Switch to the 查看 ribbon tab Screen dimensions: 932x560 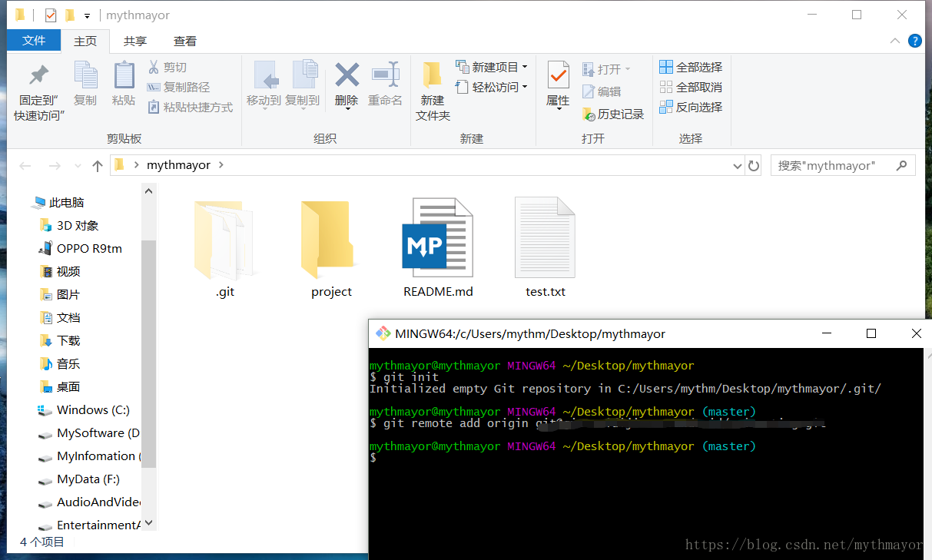184,41
